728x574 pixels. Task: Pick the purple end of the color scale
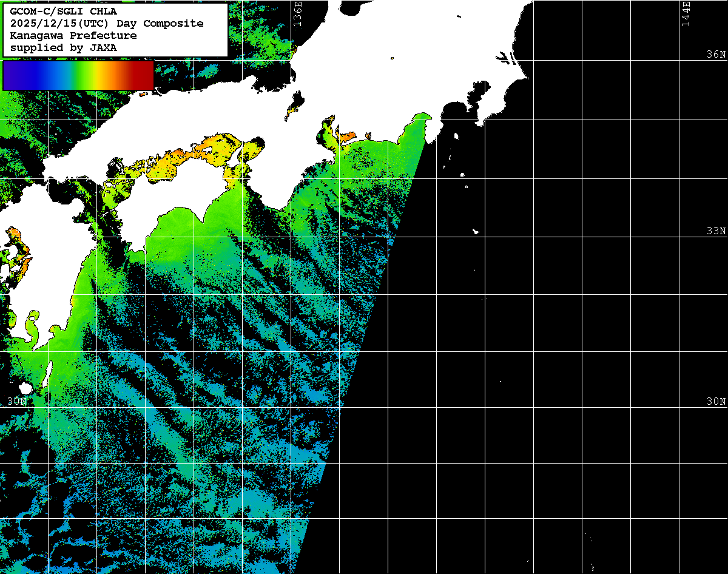coord(12,75)
